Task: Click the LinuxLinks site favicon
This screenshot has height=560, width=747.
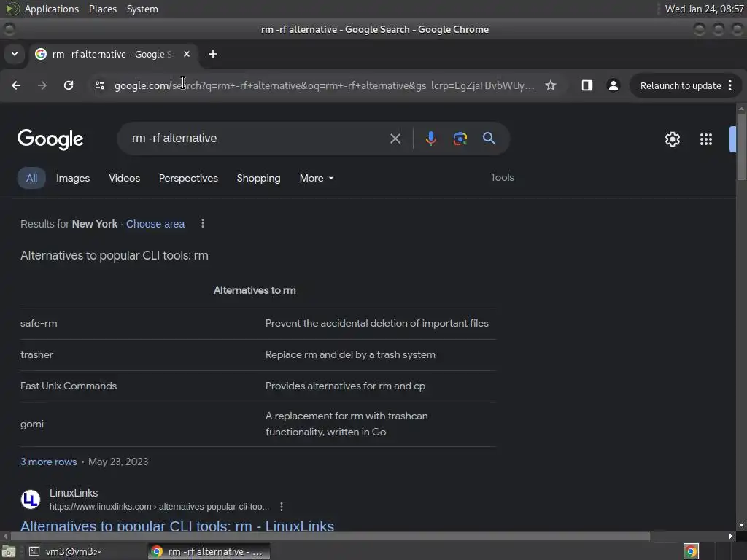Action: [31, 499]
